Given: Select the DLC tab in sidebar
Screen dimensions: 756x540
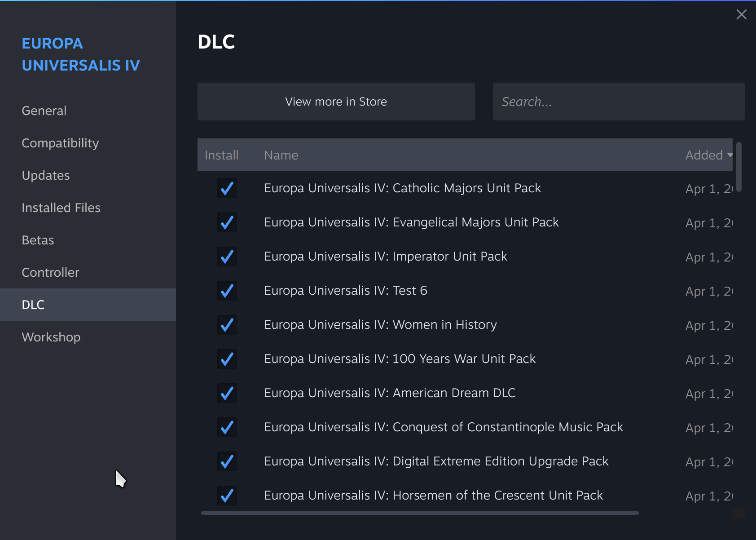Looking at the screenshot, I should tap(88, 305).
